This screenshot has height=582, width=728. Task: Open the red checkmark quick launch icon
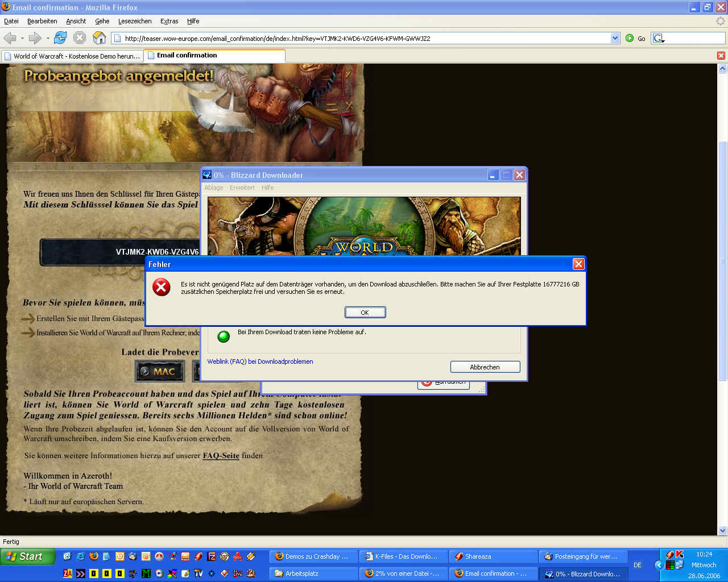tap(225, 573)
